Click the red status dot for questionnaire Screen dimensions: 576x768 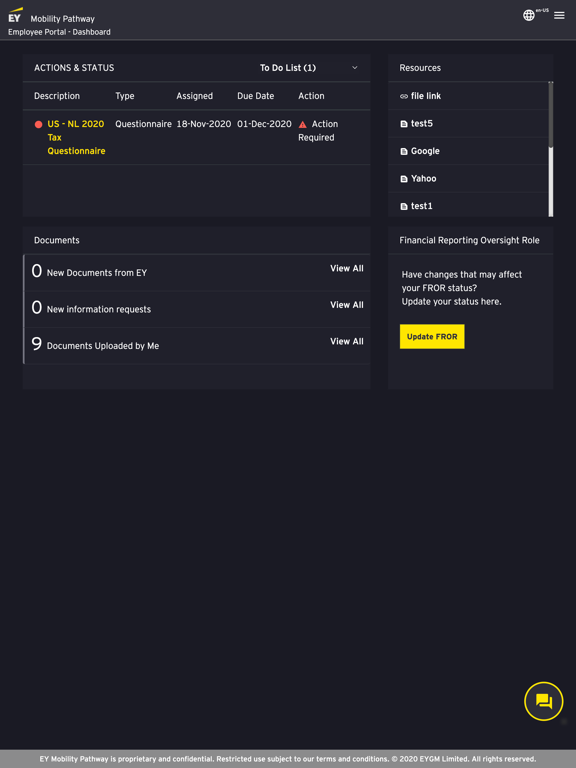[x=38, y=124]
